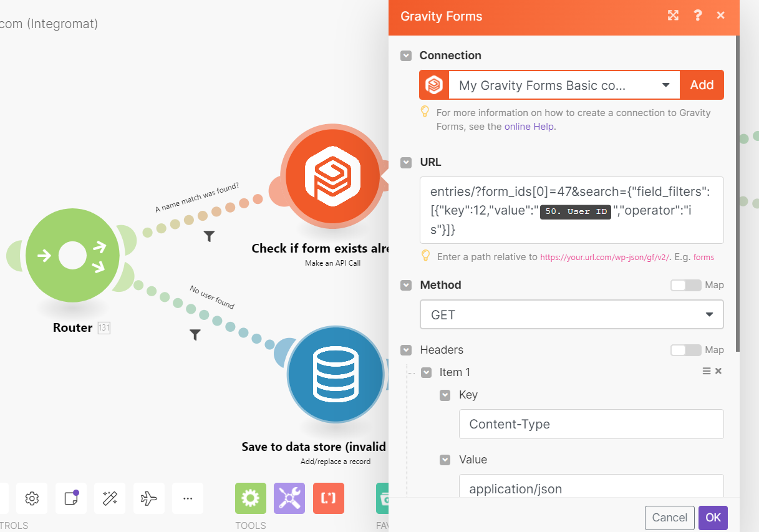Open more options via ellipsis icon
Image resolution: width=759 pixels, height=532 pixels.
coord(187,498)
